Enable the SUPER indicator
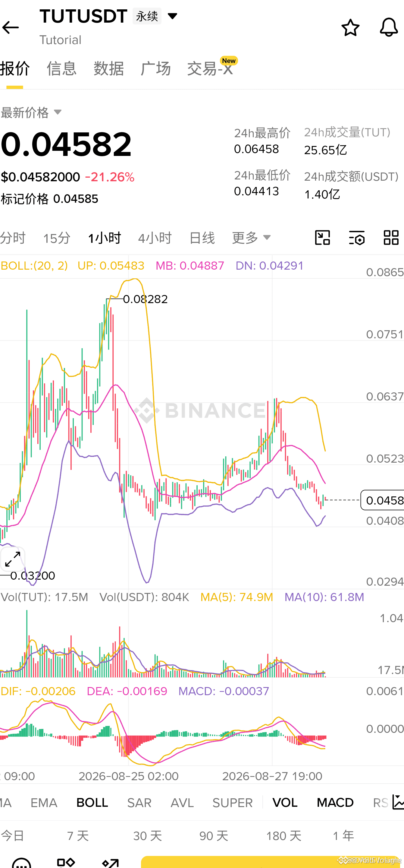 coord(233,803)
